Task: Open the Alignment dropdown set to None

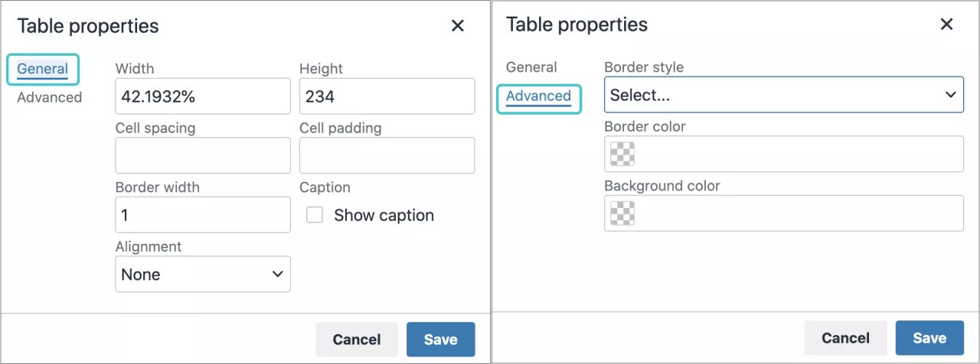Action: (203, 275)
